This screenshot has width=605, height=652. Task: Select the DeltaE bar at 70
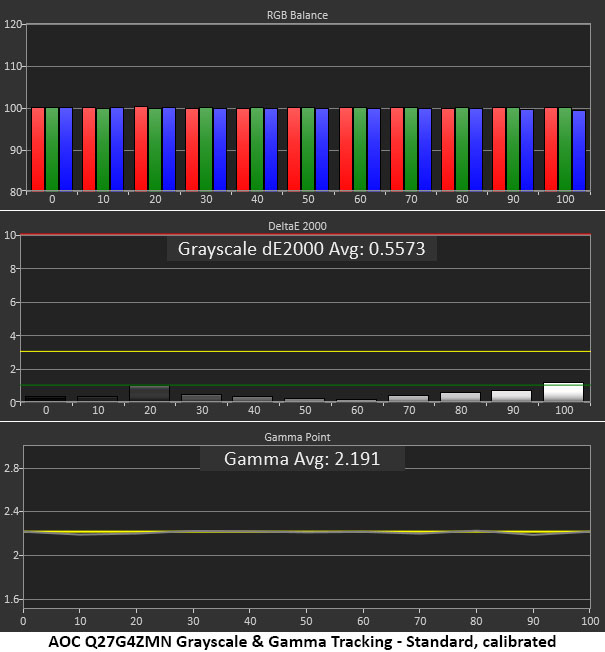click(408, 398)
